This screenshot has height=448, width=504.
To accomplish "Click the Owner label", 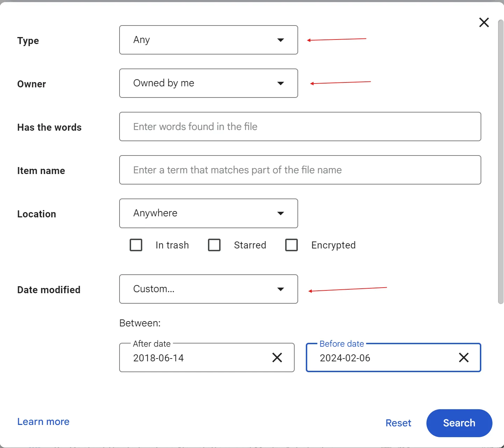I will [31, 84].
